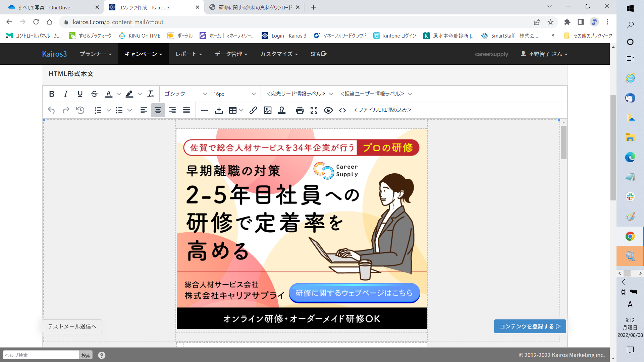
Task: Undo the last edit
Action: pos(51,110)
